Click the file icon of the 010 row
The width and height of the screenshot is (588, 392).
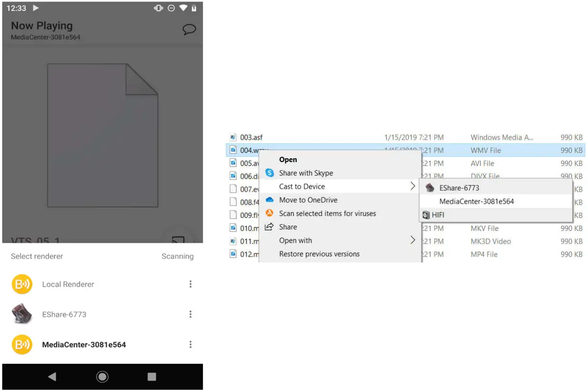(233, 228)
